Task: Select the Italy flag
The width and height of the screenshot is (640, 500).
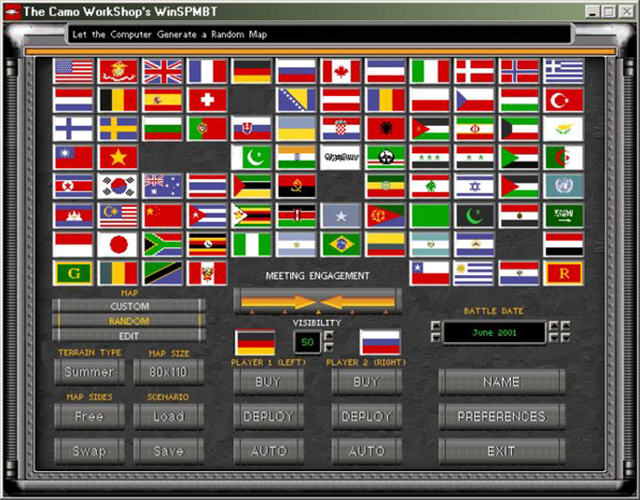Action: tap(430, 71)
